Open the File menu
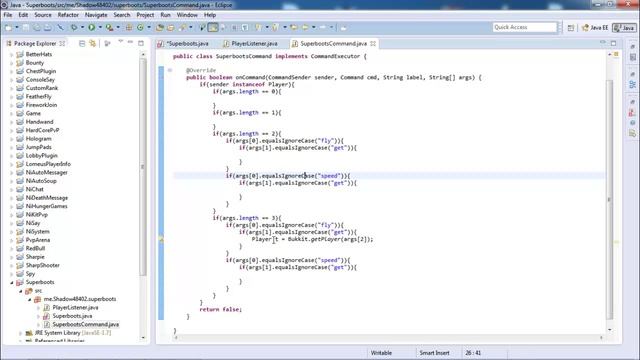This screenshot has width=640, height=360. coord(8,15)
